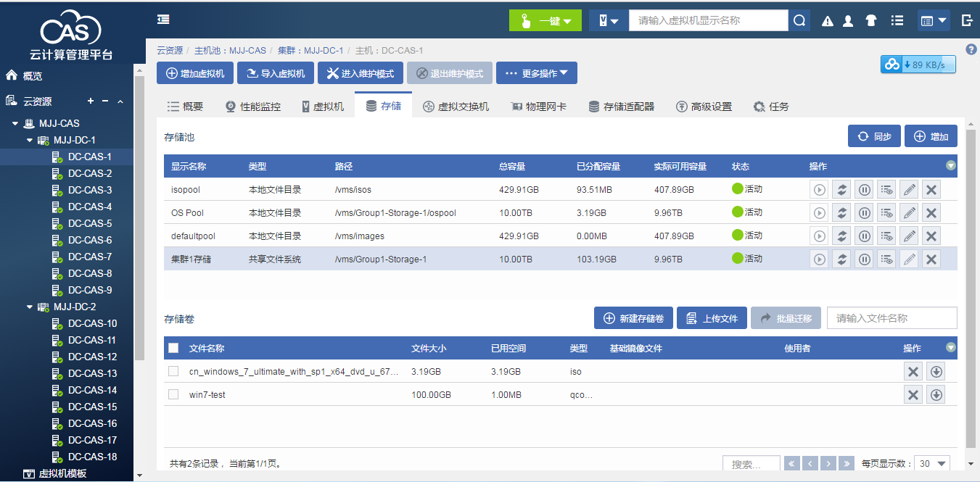This screenshot has height=482, width=980.
Task: Download the cn_windows_7 iso file
Action: tap(936, 372)
